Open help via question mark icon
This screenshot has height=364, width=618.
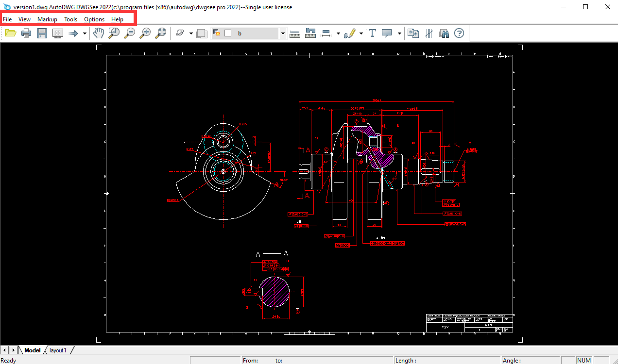[x=459, y=33]
